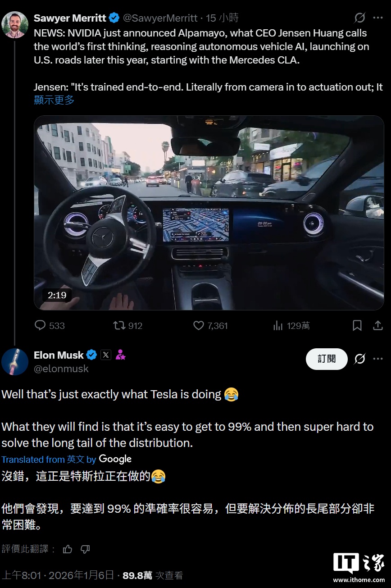The image size is (391, 588).
Task: Share Sawyer Merritt's tweet via share icon
Action: click(378, 325)
